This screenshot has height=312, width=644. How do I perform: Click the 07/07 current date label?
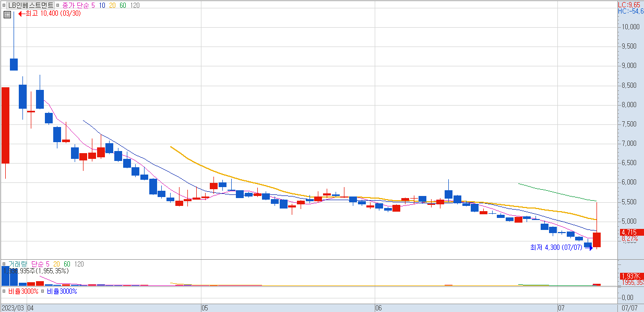630,308
